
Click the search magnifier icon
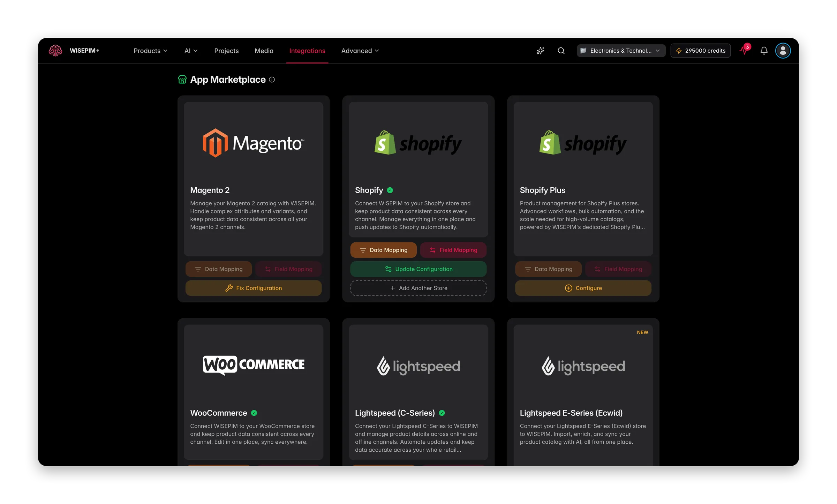[561, 51]
